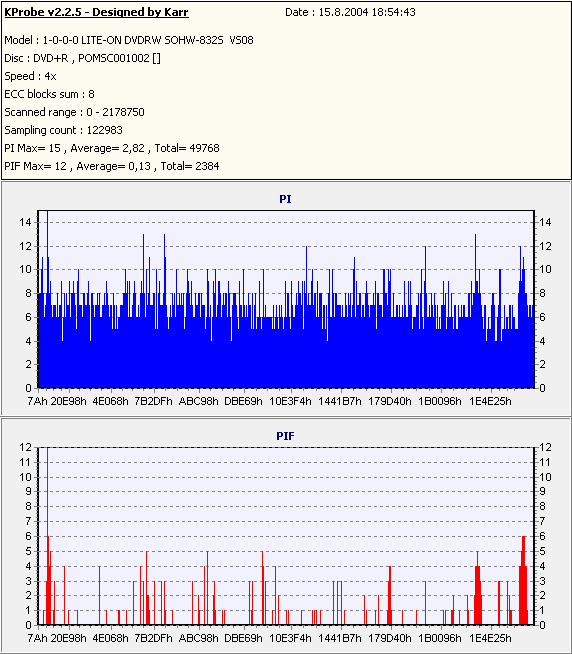Click the PI Max= 15 statistics line

(112, 148)
